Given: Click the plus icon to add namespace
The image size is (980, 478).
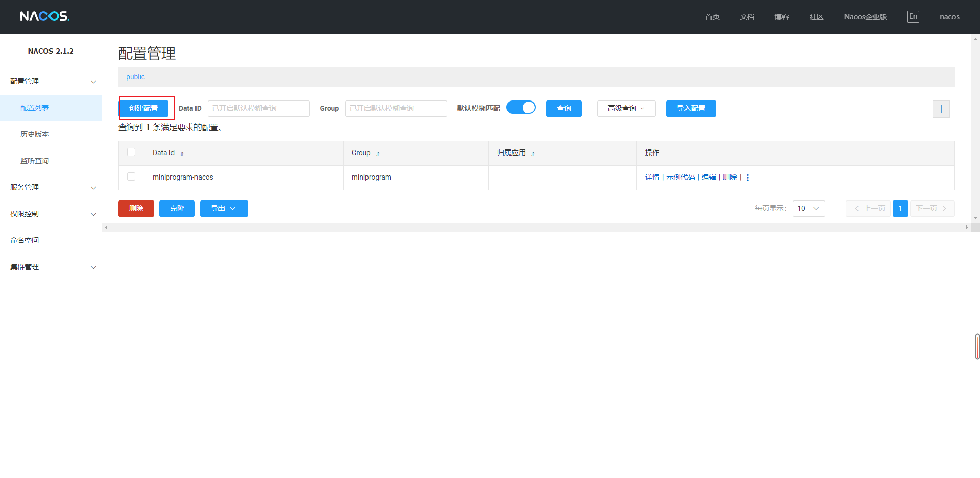Looking at the screenshot, I should [941, 109].
